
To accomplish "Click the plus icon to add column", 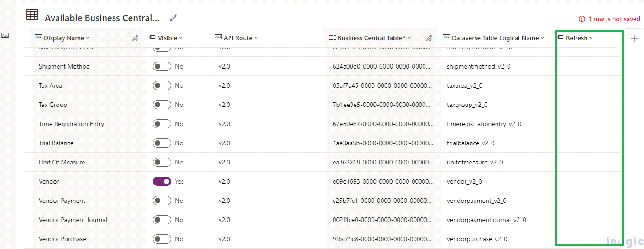I will coord(634,38).
